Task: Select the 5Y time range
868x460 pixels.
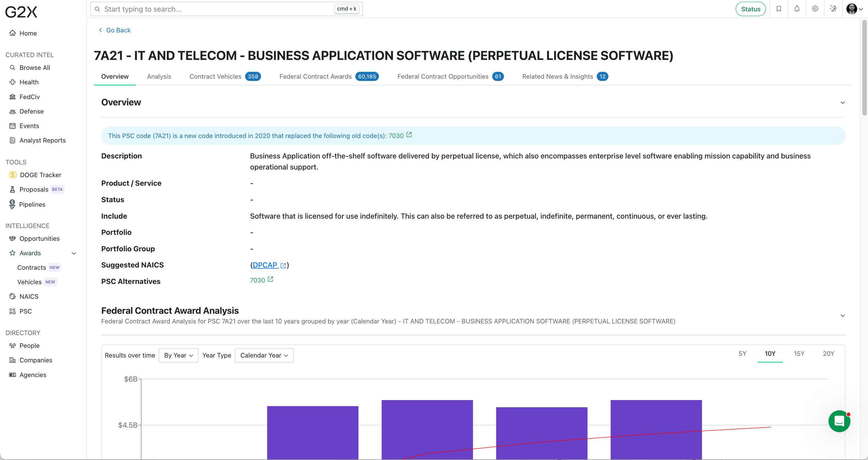Action: click(742, 354)
